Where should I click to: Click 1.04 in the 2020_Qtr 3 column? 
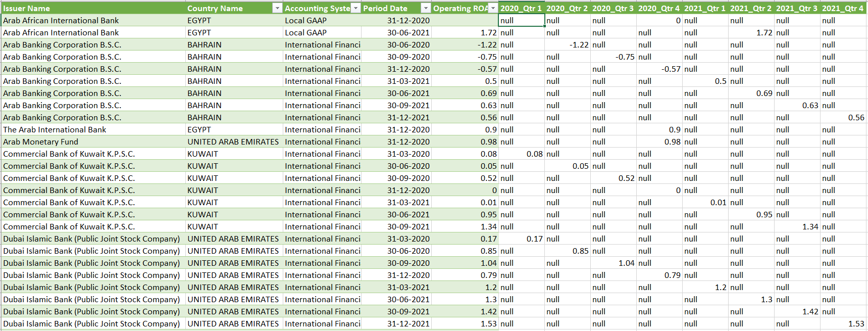pos(614,263)
